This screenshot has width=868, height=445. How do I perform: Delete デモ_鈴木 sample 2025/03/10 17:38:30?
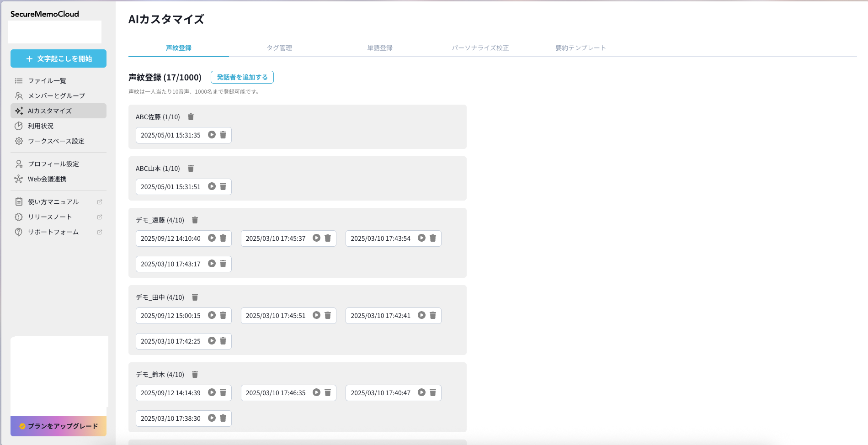click(x=223, y=418)
